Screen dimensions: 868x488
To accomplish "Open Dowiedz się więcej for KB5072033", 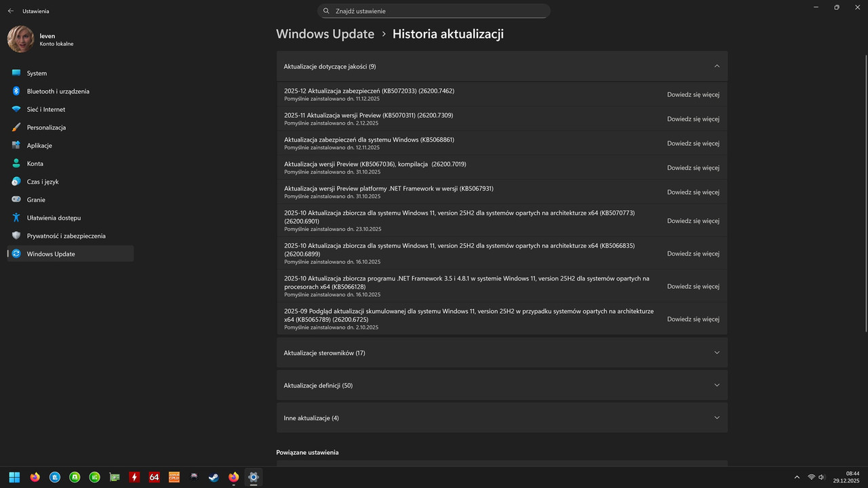I will (x=693, y=94).
